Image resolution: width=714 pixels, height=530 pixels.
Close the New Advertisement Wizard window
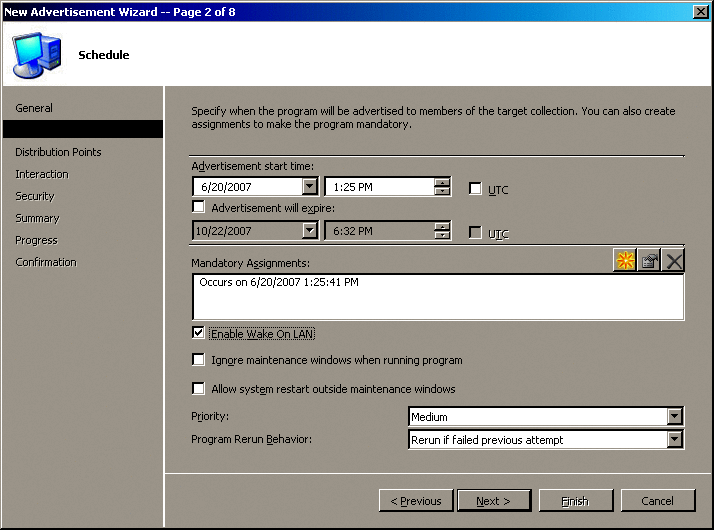click(701, 11)
